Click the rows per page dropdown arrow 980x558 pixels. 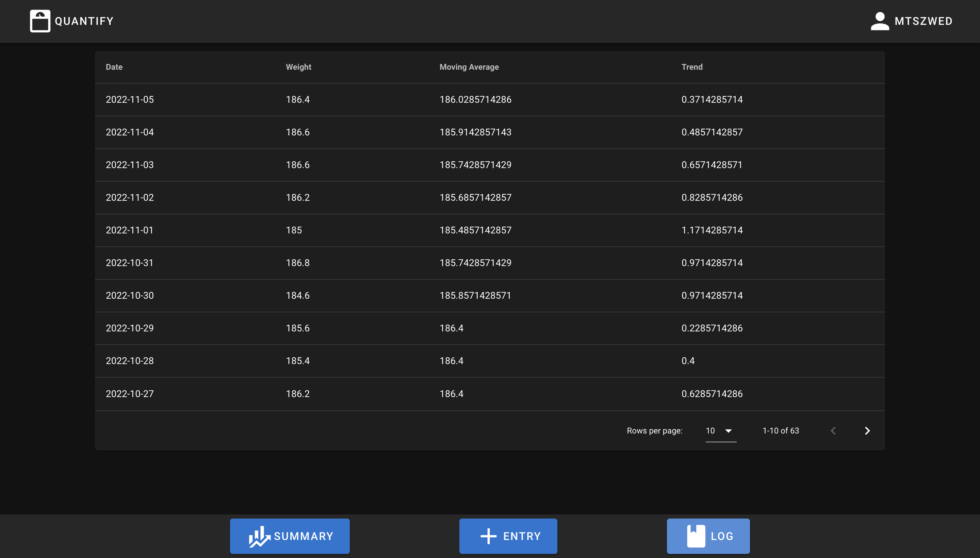(729, 431)
